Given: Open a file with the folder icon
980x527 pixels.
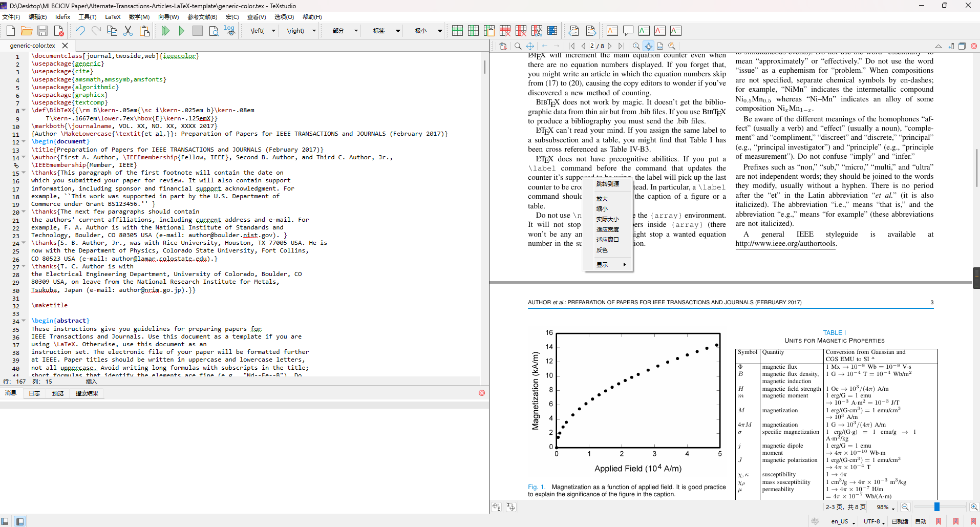Looking at the screenshot, I should point(27,31).
